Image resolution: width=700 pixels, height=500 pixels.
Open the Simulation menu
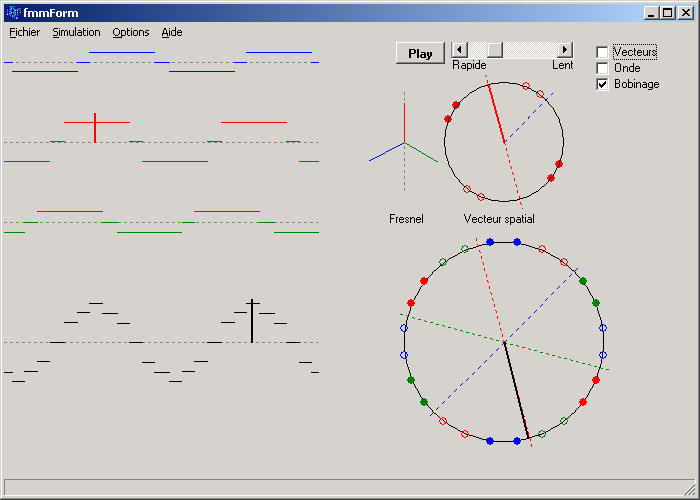pyautogui.click(x=76, y=33)
